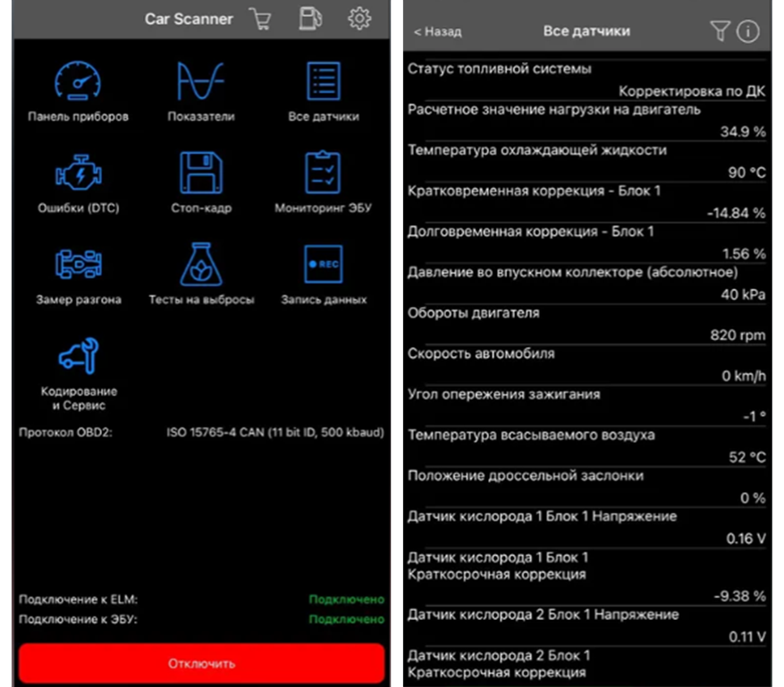Image resolution: width=784 pixels, height=687 pixels.
Task: Tap the fuel pump icon
Action: (x=310, y=19)
